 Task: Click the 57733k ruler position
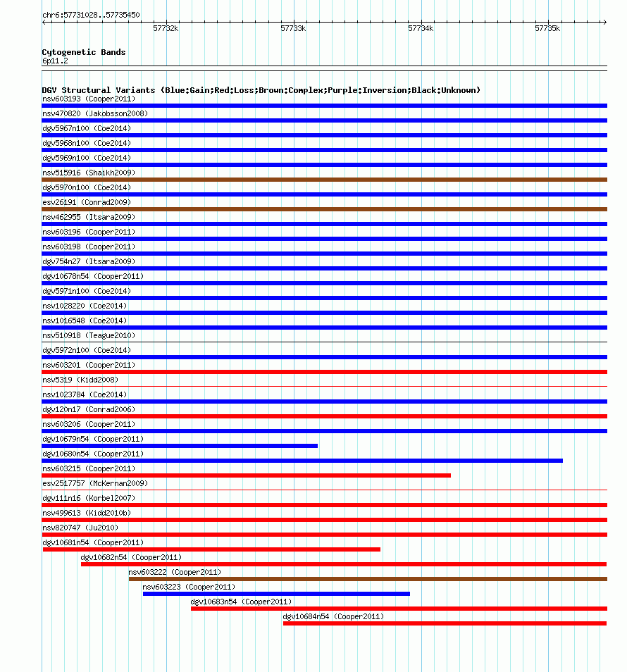(293, 28)
